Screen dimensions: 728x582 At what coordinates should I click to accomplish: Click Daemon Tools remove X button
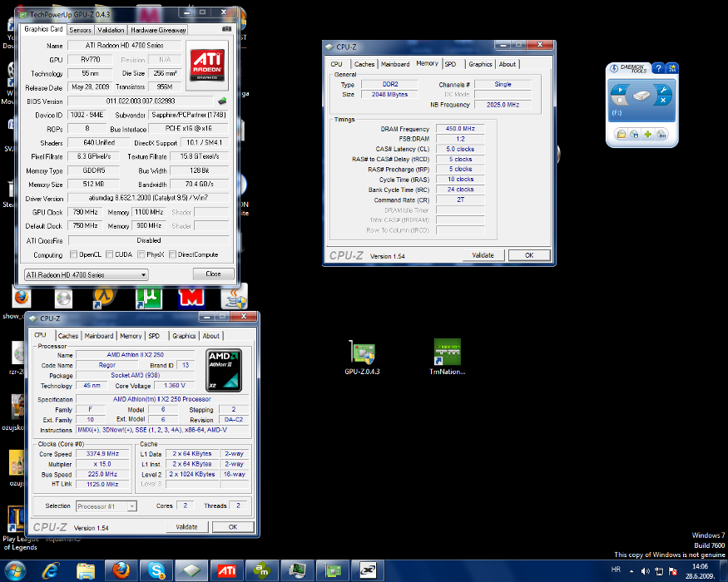coord(663,100)
